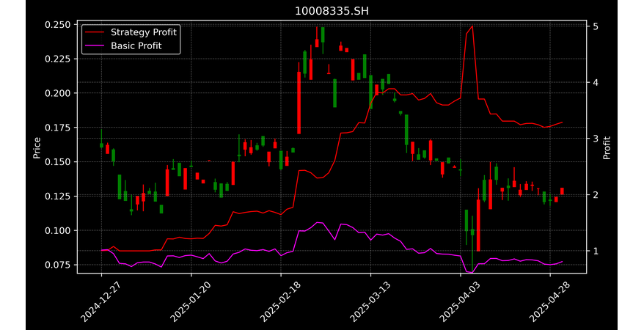Click the profit axis tick 5

coord(595,26)
